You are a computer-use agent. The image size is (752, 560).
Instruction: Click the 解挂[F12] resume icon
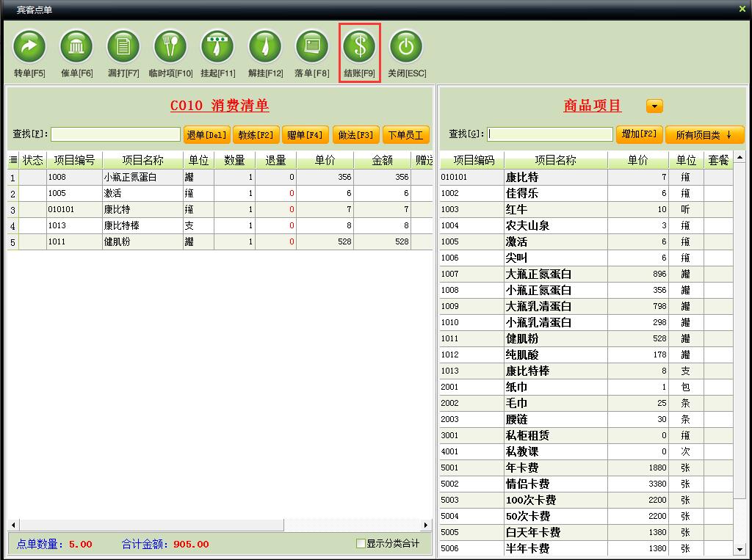coord(264,46)
